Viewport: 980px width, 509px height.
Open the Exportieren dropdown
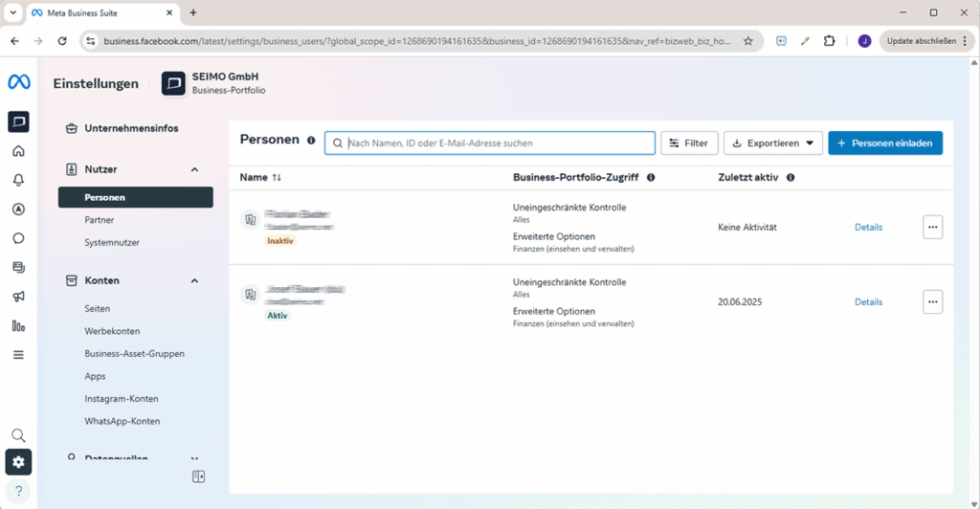(x=772, y=143)
